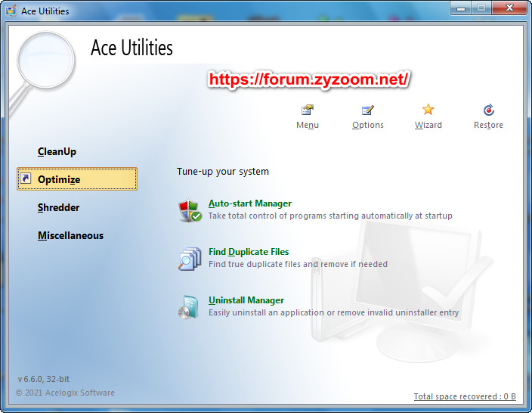
Task: Open the Uninstall Manager link
Action: point(246,300)
